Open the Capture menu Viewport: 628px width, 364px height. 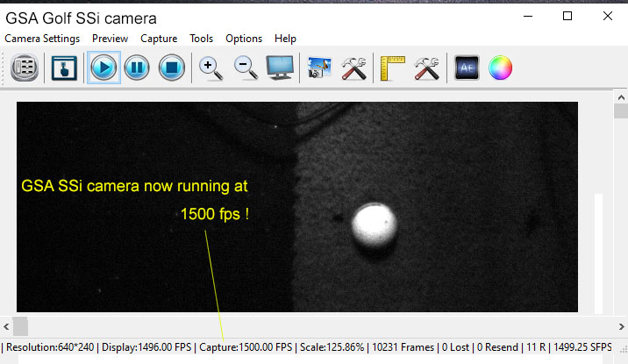point(159,39)
